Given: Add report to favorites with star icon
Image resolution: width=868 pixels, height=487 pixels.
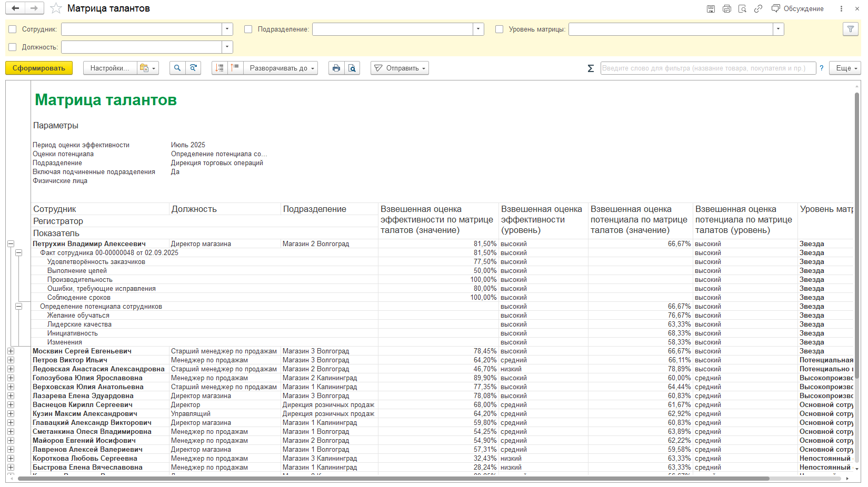Looking at the screenshot, I should pyautogui.click(x=56, y=8).
